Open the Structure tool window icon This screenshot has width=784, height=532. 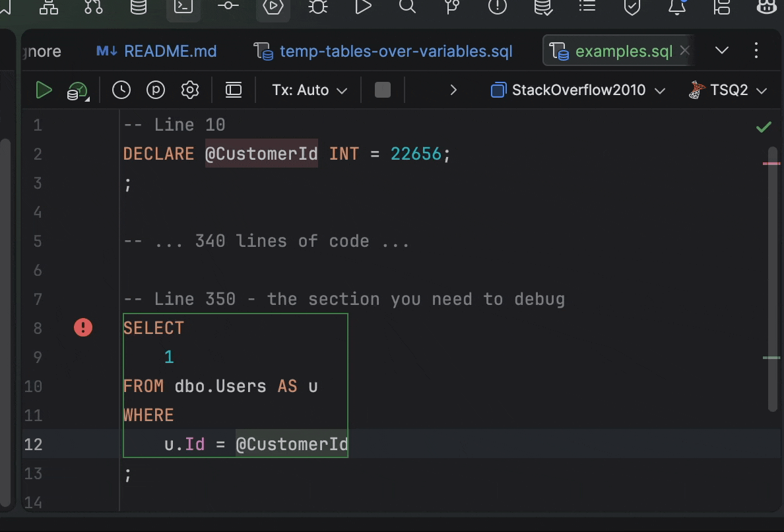click(x=49, y=7)
